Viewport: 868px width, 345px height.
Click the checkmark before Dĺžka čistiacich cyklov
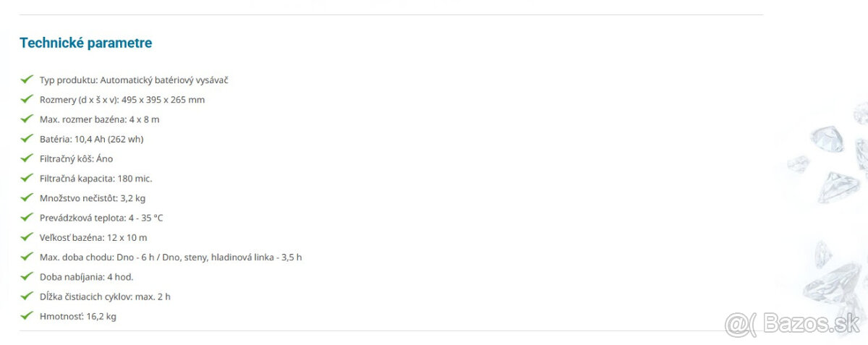click(27, 296)
